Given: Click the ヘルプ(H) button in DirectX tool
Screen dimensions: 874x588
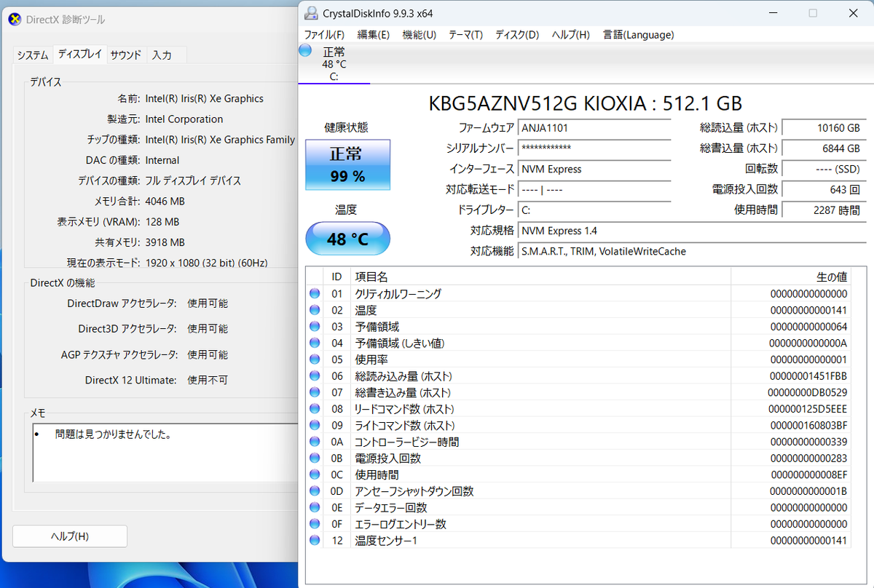Looking at the screenshot, I should point(70,536).
